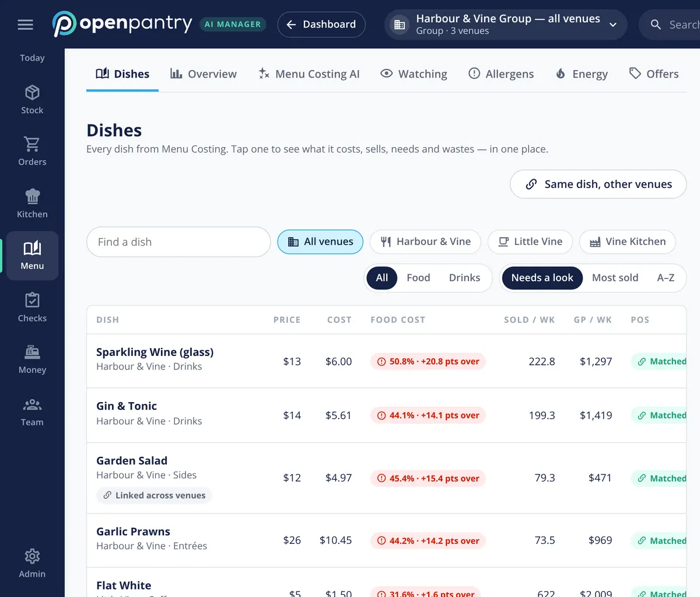Select the All category filter
Image resolution: width=700 pixels, height=597 pixels.
(382, 278)
